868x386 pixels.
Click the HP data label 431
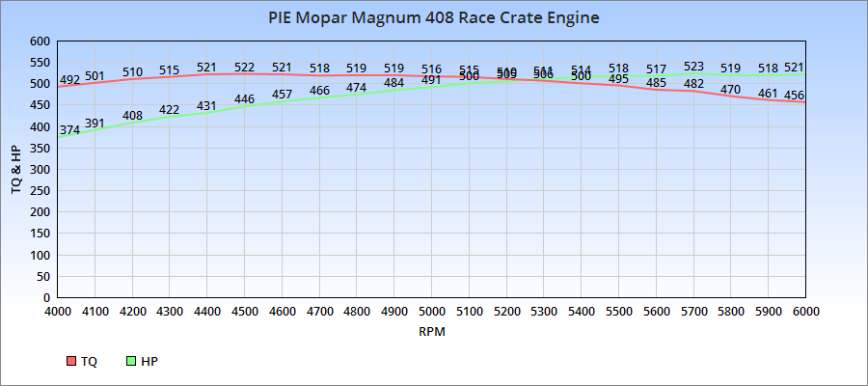pyautogui.click(x=207, y=106)
